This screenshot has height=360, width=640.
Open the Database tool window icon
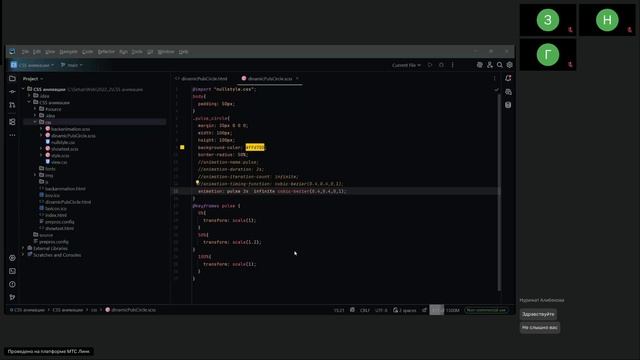508,105
